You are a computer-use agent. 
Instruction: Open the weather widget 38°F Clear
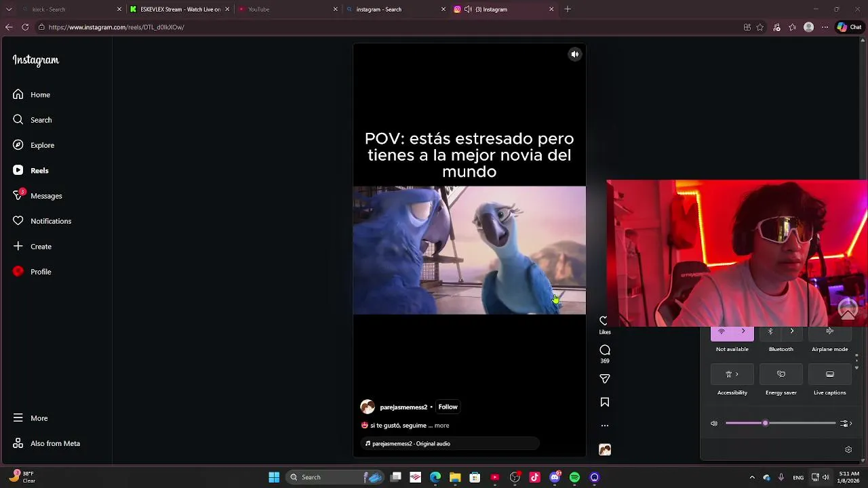22,477
